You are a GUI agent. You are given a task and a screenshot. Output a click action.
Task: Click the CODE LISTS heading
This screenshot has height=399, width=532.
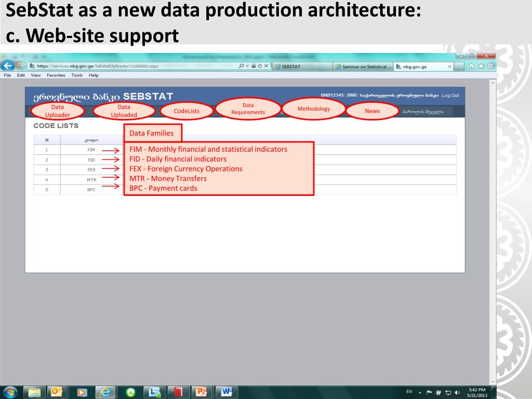(56, 126)
